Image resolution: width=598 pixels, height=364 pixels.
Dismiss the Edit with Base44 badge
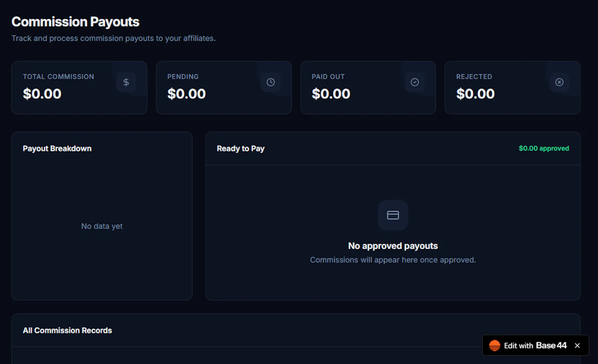click(577, 345)
